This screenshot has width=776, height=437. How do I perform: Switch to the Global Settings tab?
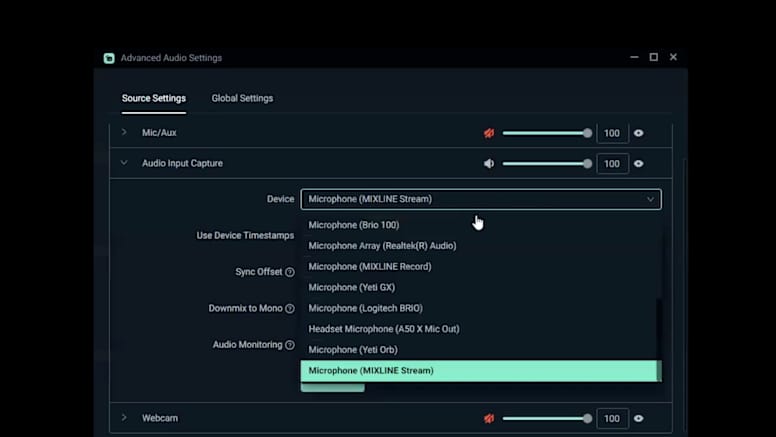pos(242,98)
